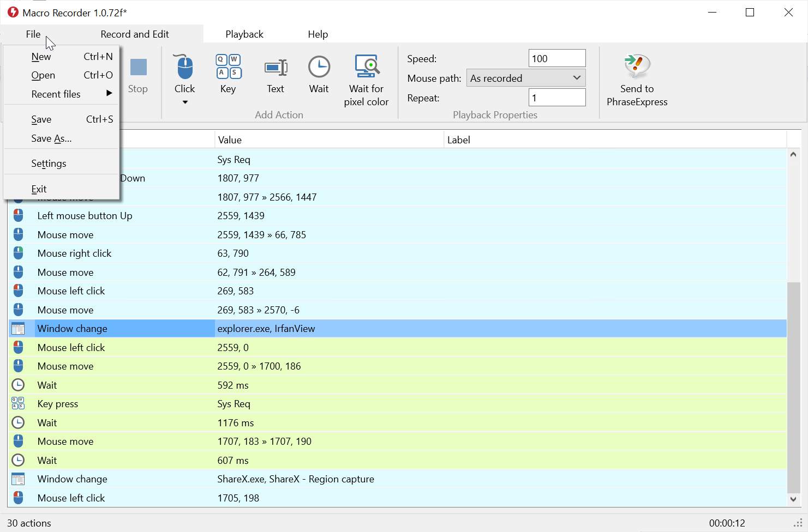Choose Save from the File menu
808x532 pixels.
pyautogui.click(x=62, y=119)
